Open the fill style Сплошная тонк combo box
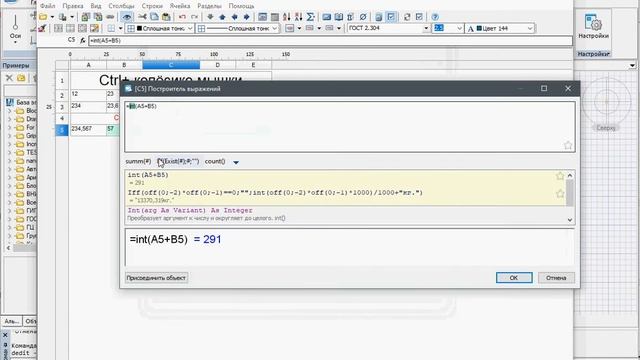Viewport: 640px width, 360px height. tap(160, 28)
